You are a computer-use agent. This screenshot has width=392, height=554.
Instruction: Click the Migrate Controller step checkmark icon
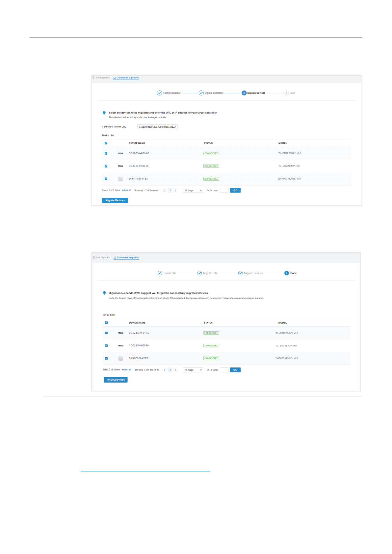click(201, 93)
